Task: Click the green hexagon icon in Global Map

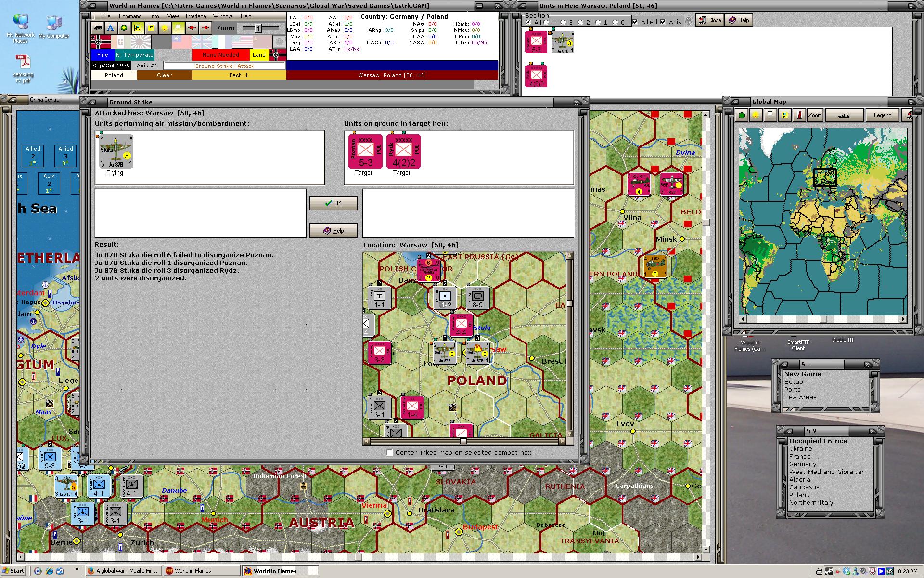Action: [742, 115]
